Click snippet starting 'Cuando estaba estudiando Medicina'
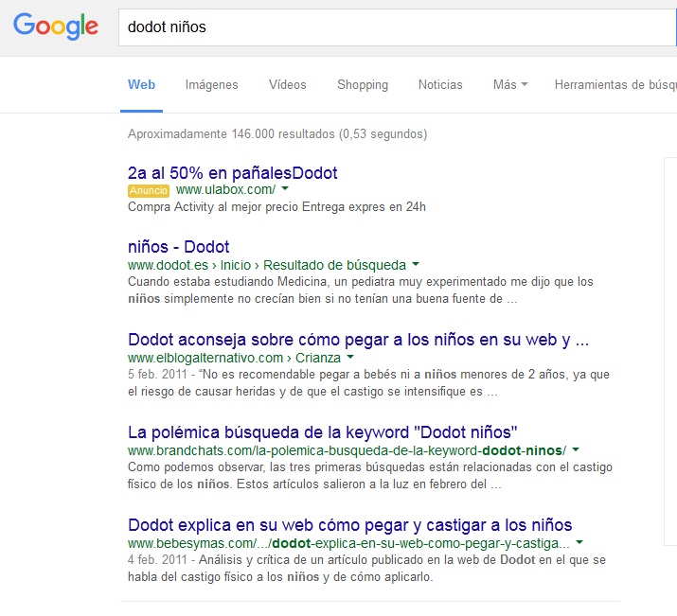The width and height of the screenshot is (677, 616). (x=361, y=290)
